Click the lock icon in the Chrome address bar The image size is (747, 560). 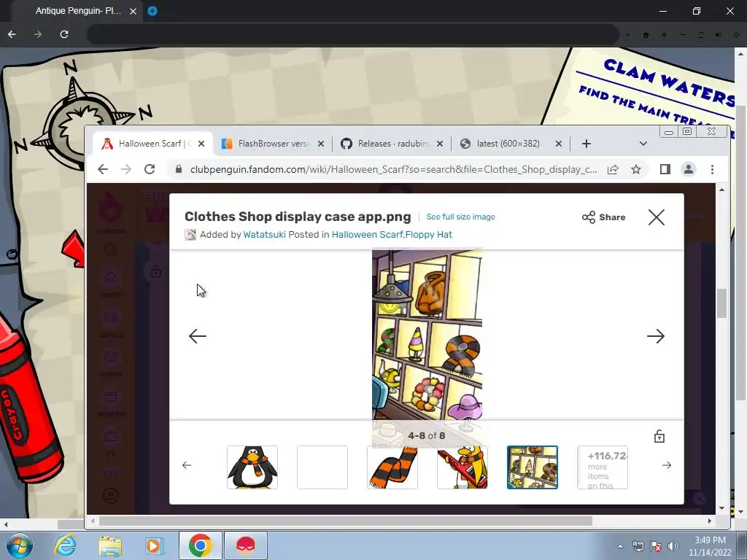pos(179,169)
